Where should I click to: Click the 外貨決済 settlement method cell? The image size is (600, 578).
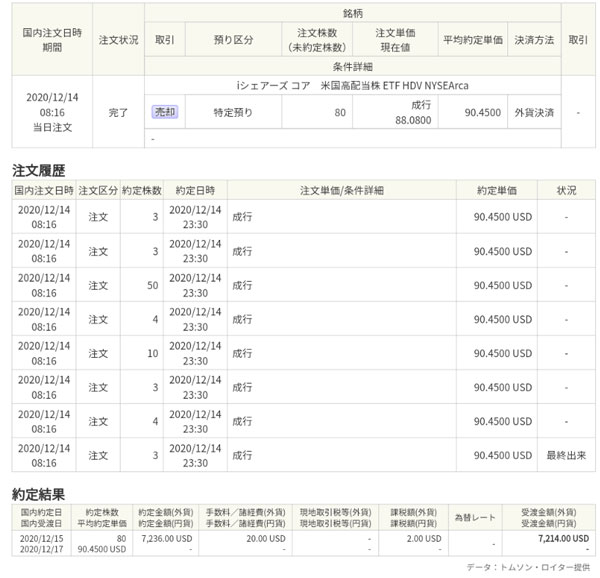532,112
